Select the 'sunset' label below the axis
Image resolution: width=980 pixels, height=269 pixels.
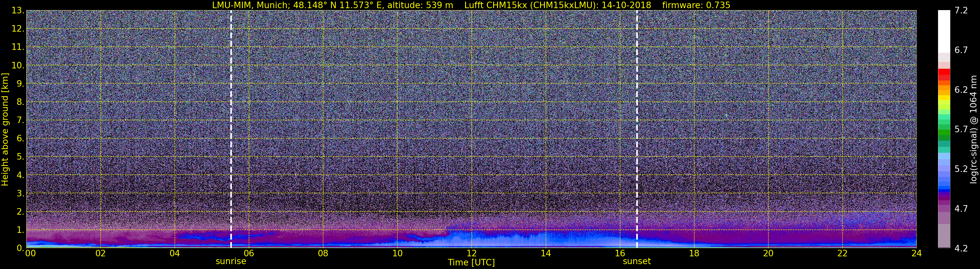pos(637,262)
